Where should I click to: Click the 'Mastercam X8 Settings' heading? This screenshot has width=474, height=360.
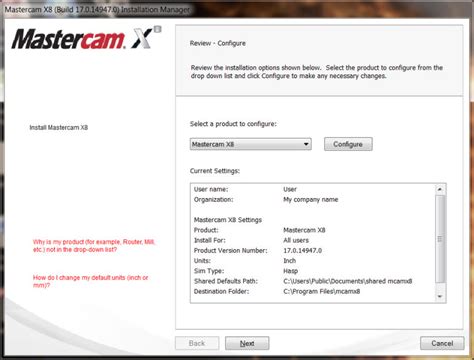pyautogui.click(x=228, y=220)
